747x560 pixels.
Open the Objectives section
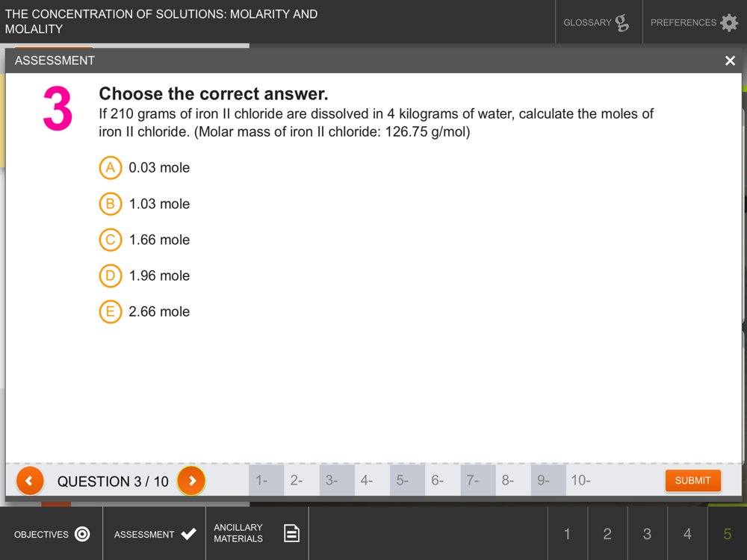coord(52,534)
